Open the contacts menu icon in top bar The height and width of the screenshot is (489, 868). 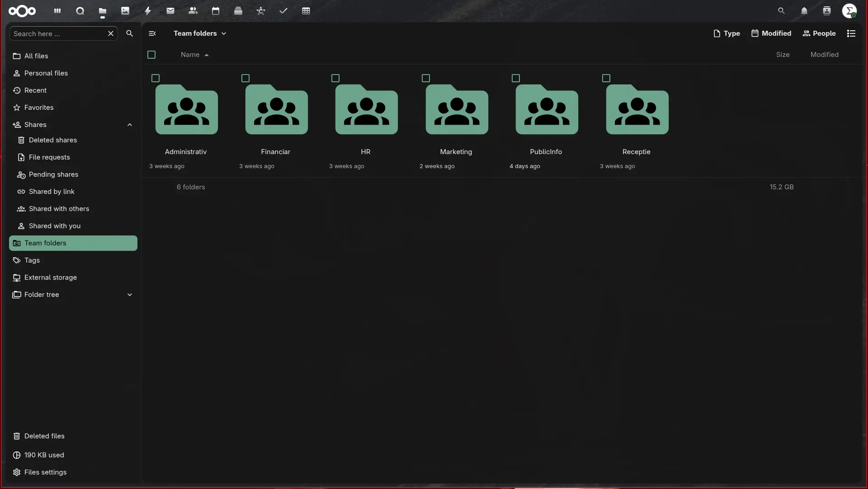tap(827, 11)
